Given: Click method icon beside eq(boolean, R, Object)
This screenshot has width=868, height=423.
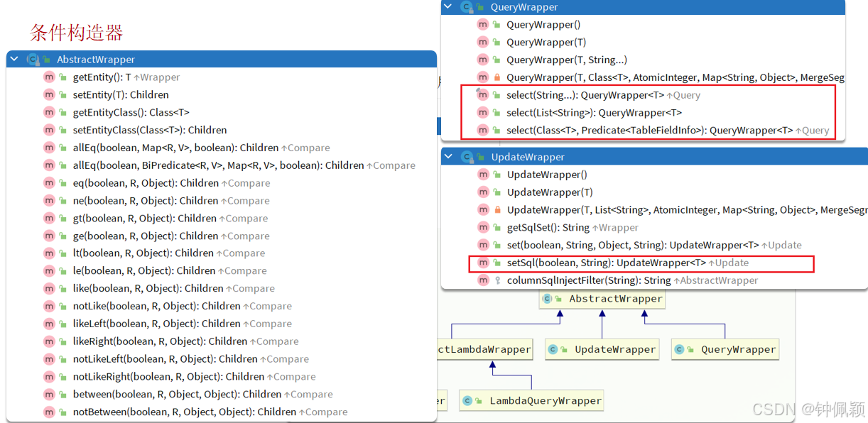Looking at the screenshot, I should [49, 182].
